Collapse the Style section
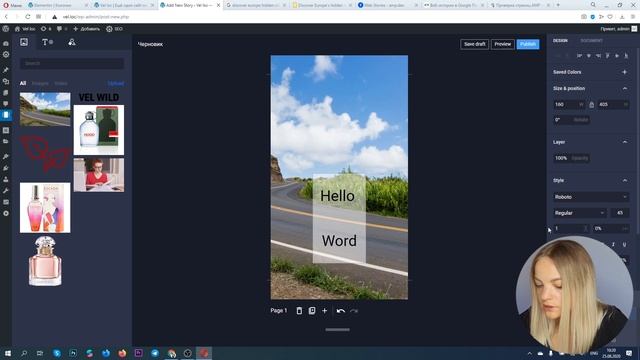Viewport: 640px width, 360px height. [624, 180]
